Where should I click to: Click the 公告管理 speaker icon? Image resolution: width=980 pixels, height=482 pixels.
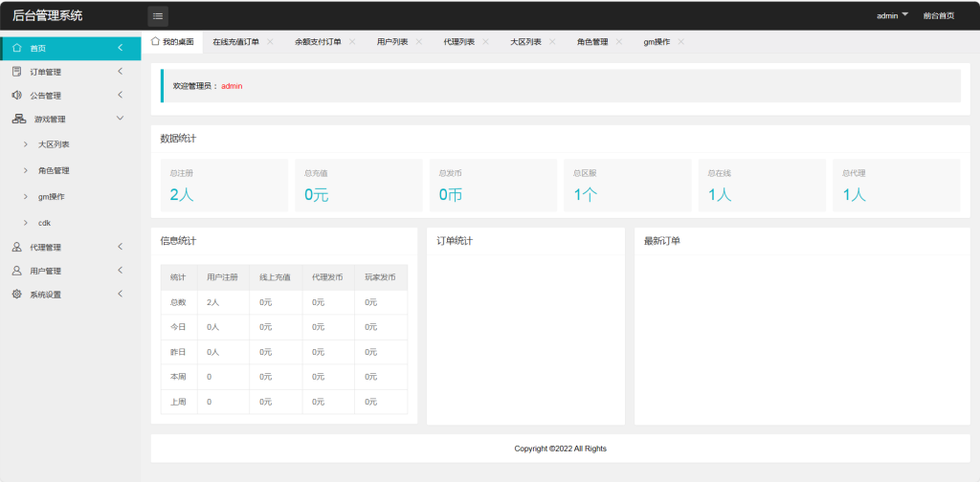pos(17,96)
